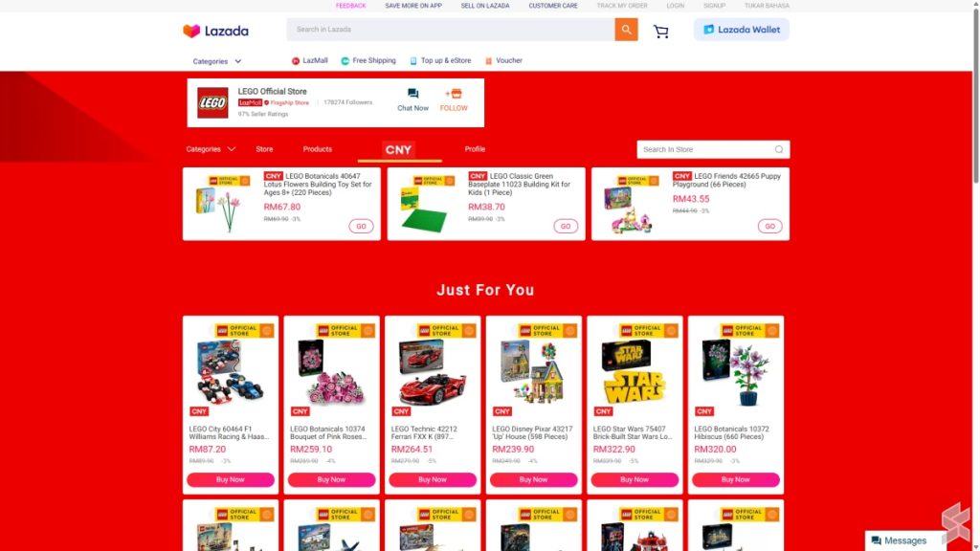
Task: Buy Now the Ferrari FXX K set
Action: pyautogui.click(x=433, y=480)
